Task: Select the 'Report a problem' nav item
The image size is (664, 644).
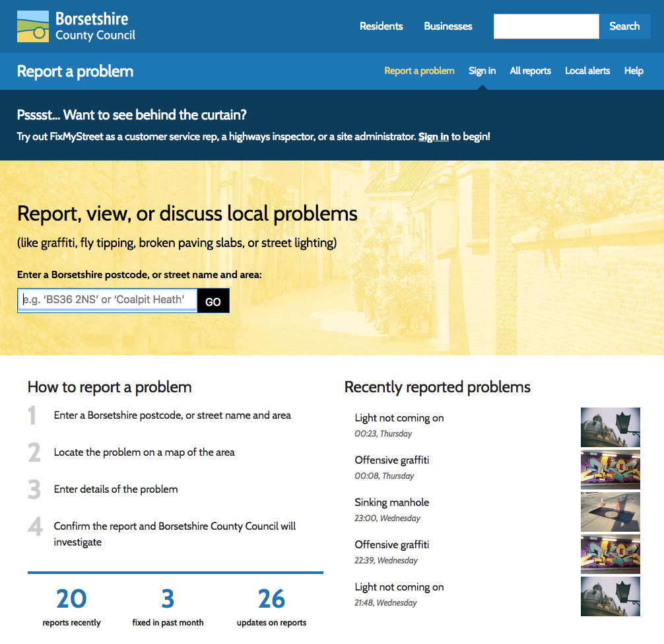Action: [x=419, y=71]
